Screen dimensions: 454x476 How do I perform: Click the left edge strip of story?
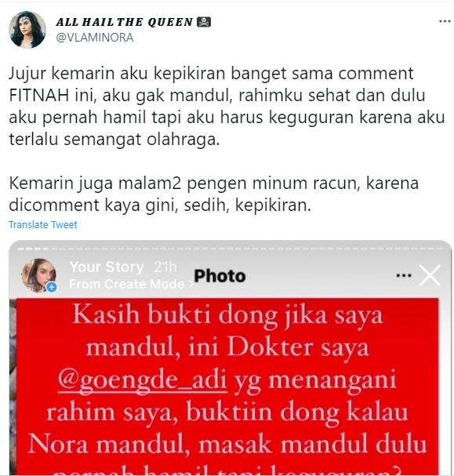(13, 386)
